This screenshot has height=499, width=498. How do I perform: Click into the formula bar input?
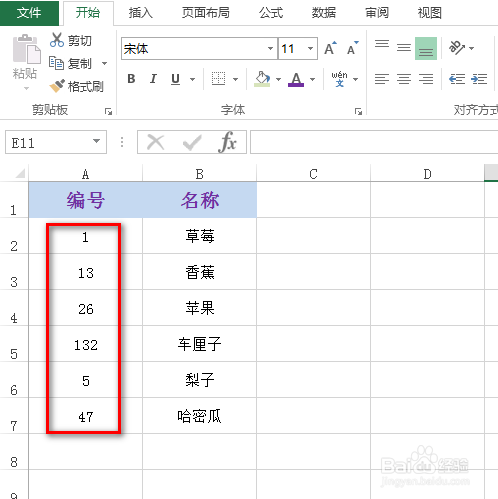click(x=374, y=142)
